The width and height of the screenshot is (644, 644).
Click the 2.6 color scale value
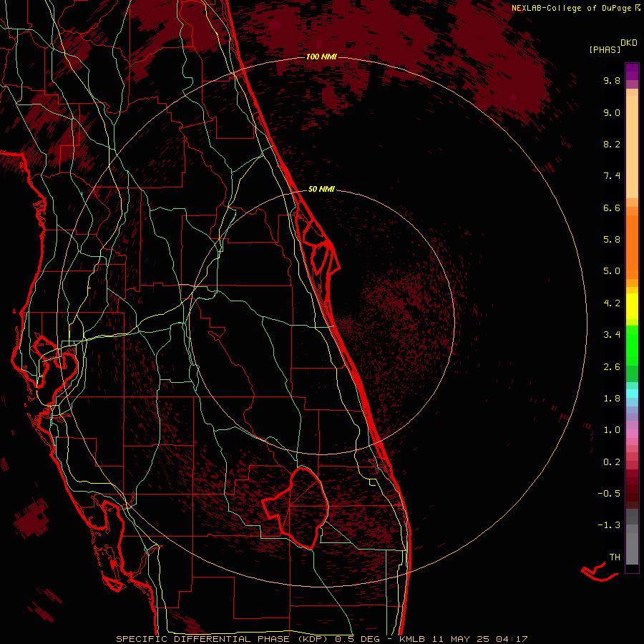point(612,367)
